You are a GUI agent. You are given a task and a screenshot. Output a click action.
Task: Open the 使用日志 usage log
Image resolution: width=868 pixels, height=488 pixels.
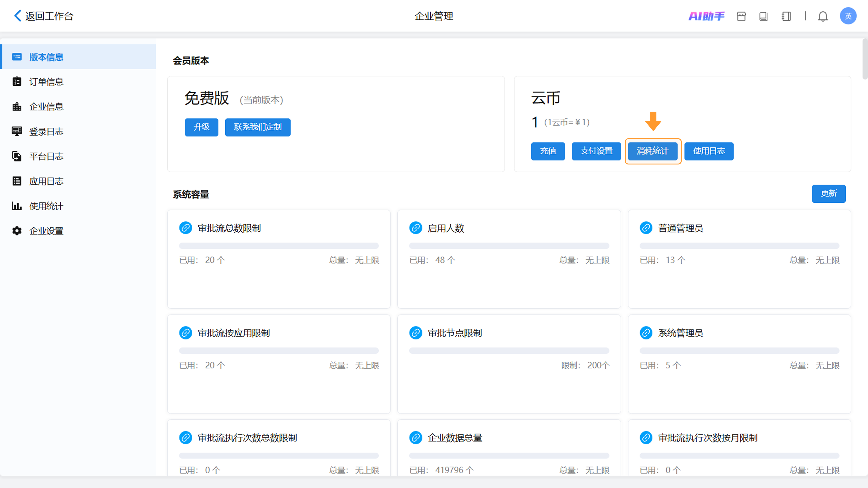point(709,151)
